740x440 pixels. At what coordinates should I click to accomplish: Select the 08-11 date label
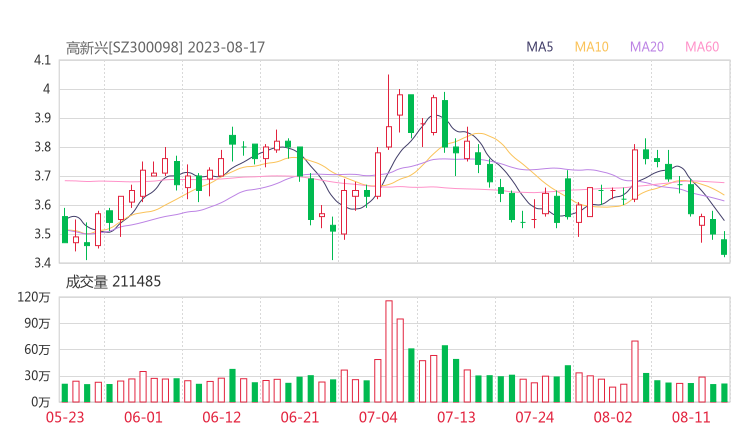coord(691,417)
